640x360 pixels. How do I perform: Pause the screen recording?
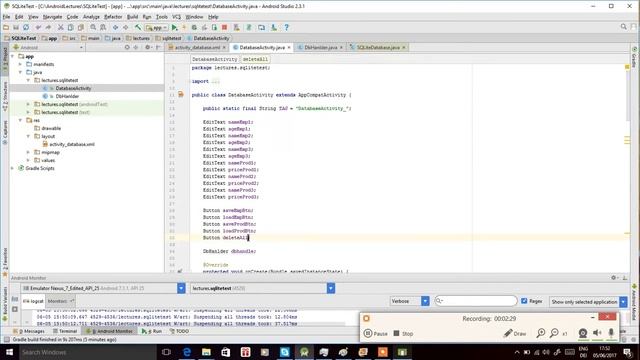pos(376,333)
